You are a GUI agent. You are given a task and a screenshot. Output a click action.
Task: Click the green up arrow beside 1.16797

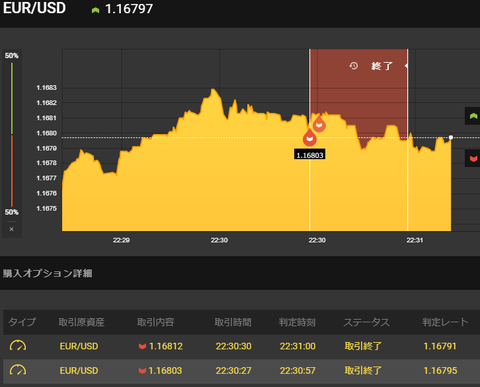click(x=95, y=10)
